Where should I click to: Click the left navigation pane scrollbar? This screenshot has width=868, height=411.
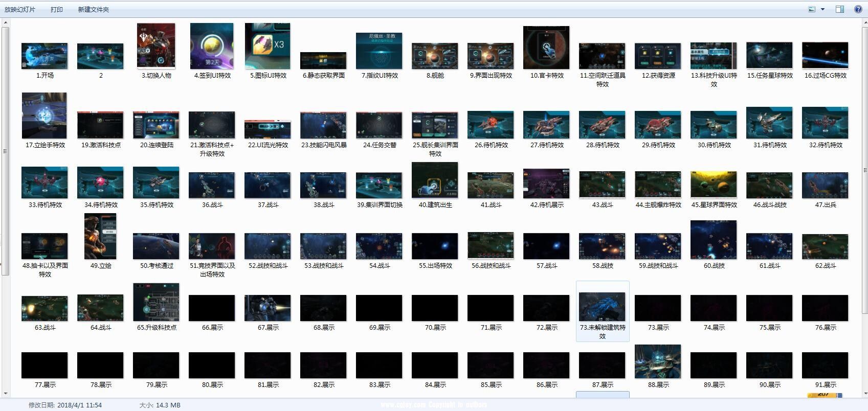coord(6,151)
